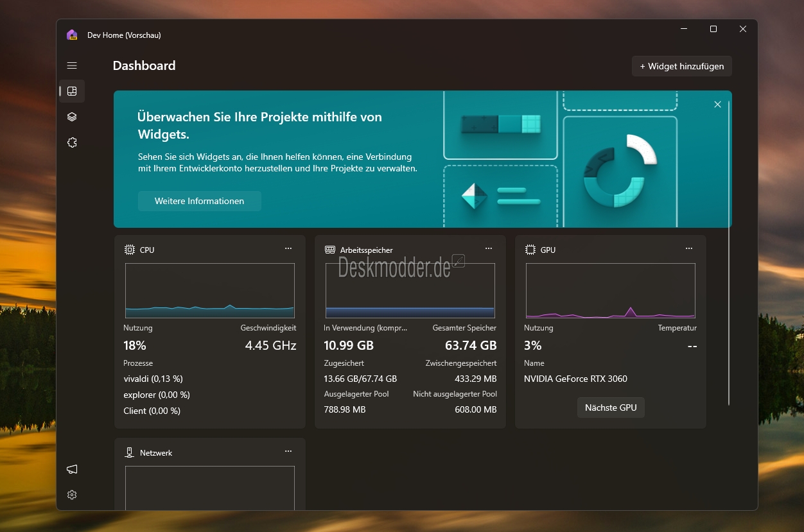The height and width of the screenshot is (532, 804).
Task: Open the hamburger navigation menu
Action: (x=72, y=65)
